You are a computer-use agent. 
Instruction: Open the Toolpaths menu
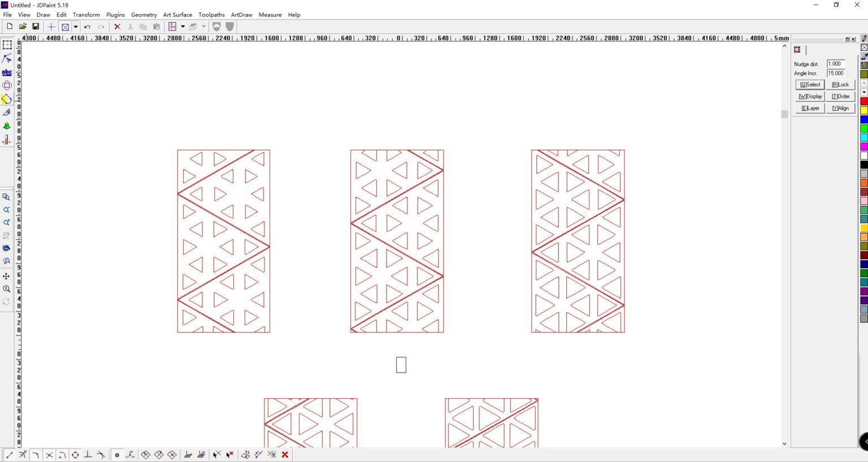tap(211, 15)
